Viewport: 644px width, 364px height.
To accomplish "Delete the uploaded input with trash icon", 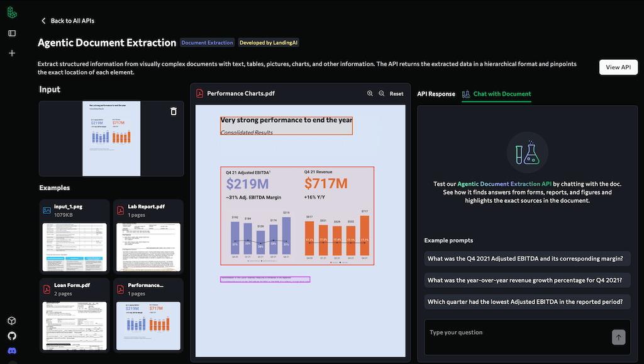I will (x=174, y=111).
